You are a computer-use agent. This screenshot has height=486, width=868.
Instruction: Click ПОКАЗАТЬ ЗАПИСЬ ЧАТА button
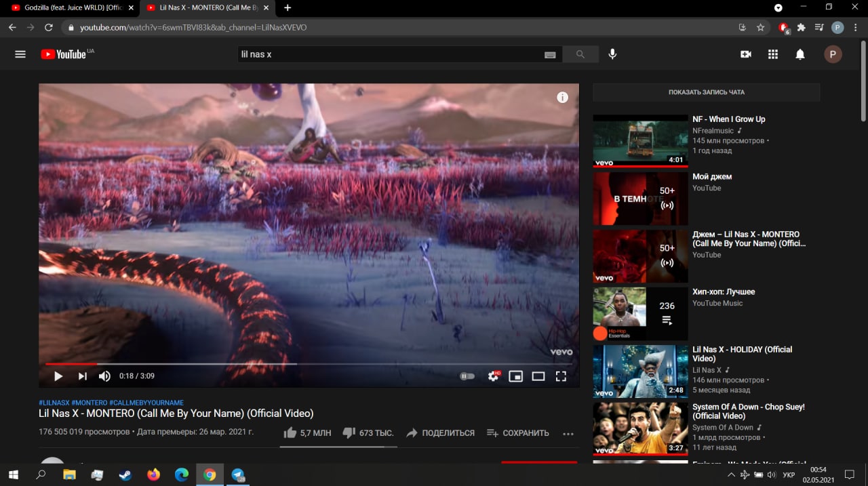coord(706,92)
